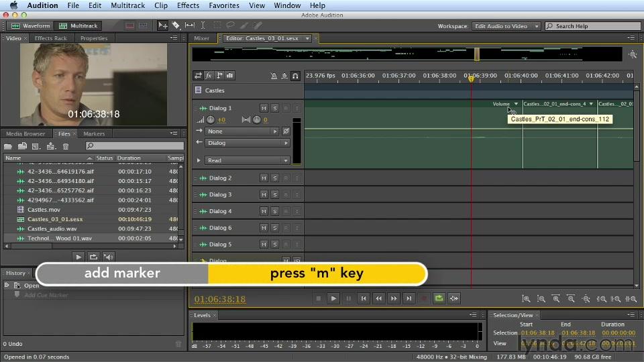This screenshot has width=644, height=362.
Task: Toggle snapping magnet icon
Action: tap(295, 76)
